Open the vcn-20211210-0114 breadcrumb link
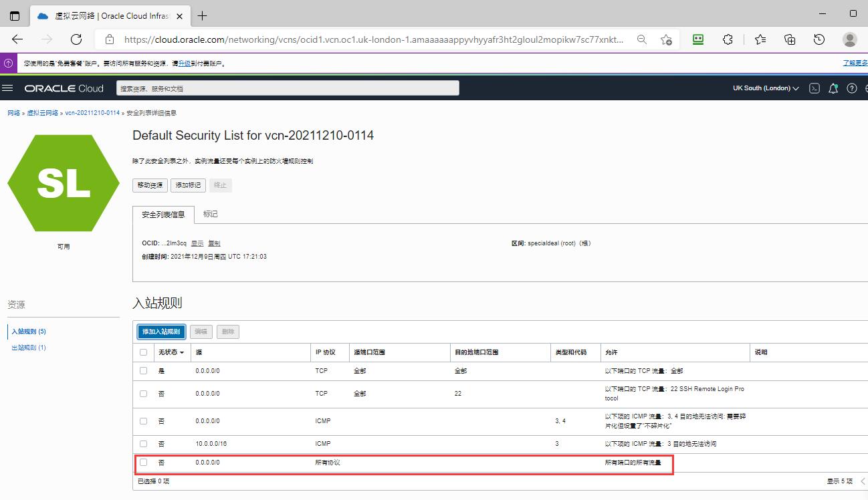 pos(92,113)
